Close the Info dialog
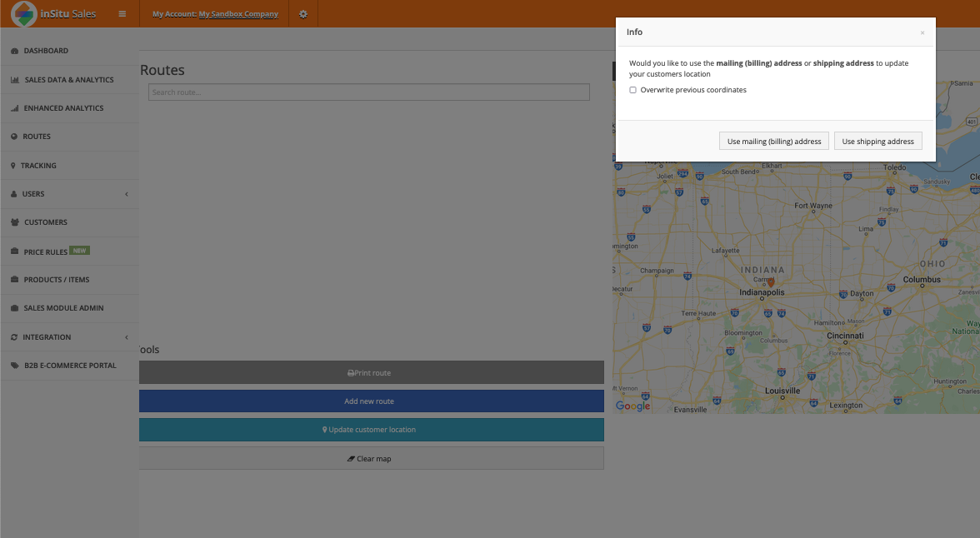This screenshot has width=980, height=538. click(x=922, y=32)
